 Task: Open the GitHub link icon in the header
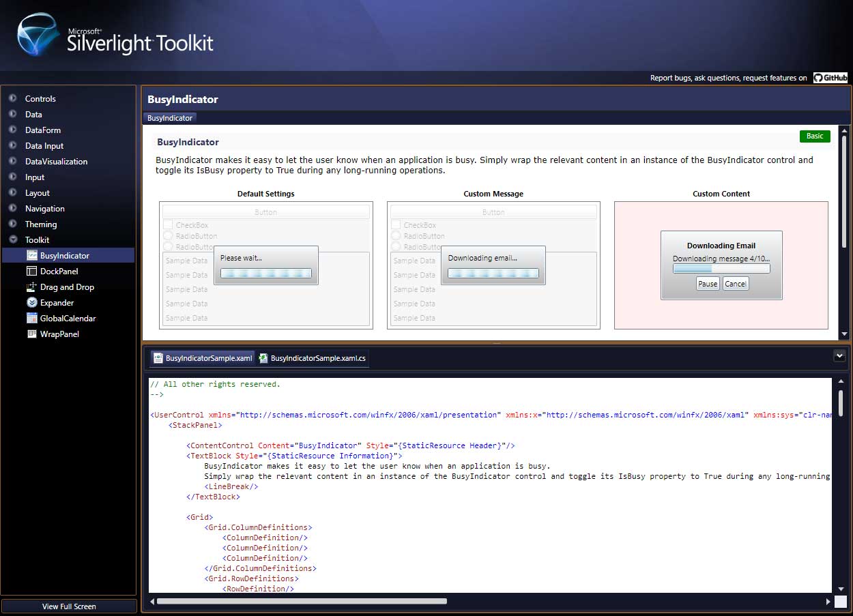tap(830, 77)
